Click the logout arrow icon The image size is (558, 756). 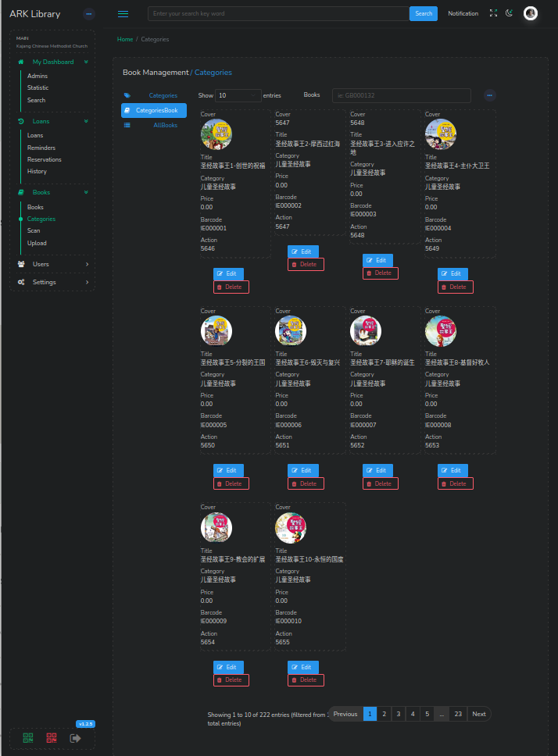76,737
